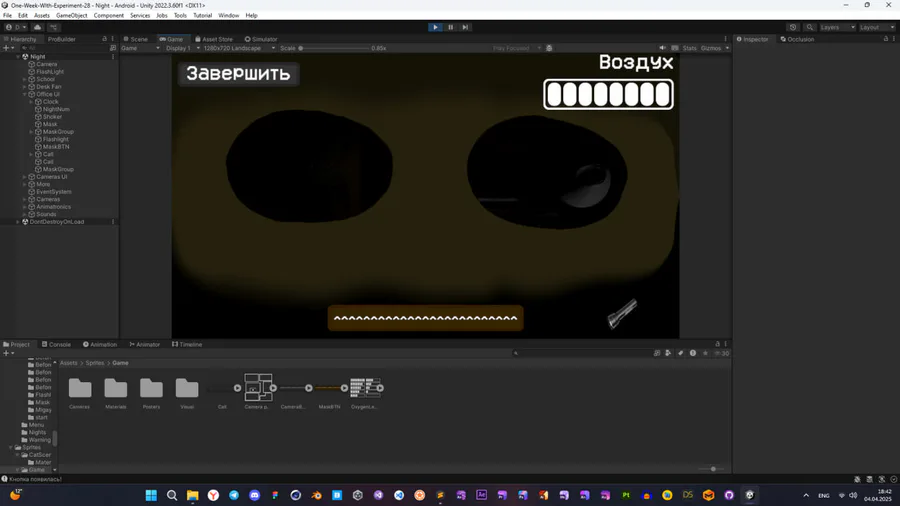Toggle the Gizmos button
Image resolution: width=900 pixels, height=506 pixels.
click(711, 48)
